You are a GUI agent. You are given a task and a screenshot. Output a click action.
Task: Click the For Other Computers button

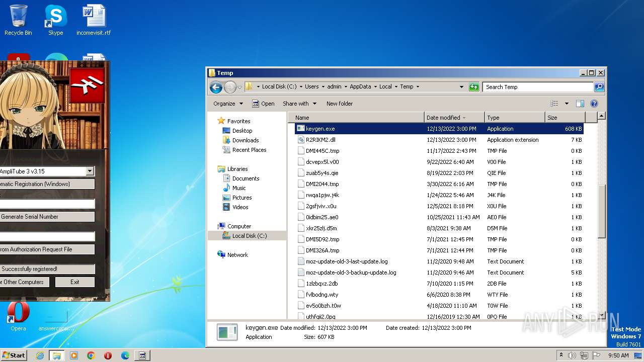(x=25, y=282)
